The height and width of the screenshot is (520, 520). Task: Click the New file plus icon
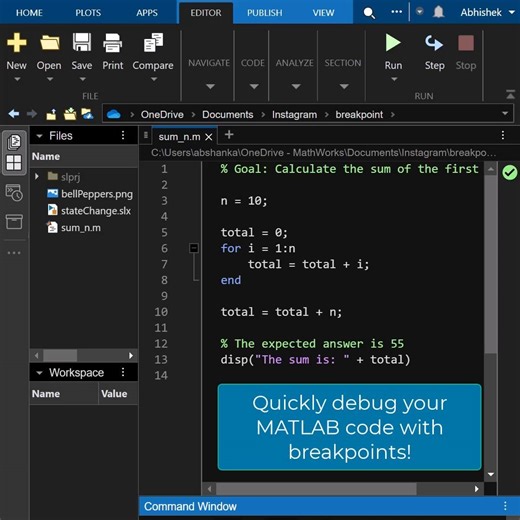pyautogui.click(x=16, y=43)
